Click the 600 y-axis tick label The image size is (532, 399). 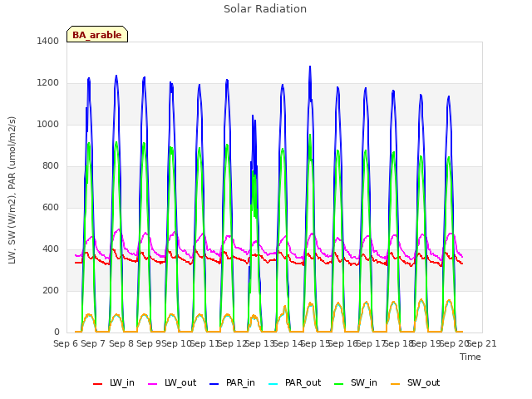tap(51, 207)
